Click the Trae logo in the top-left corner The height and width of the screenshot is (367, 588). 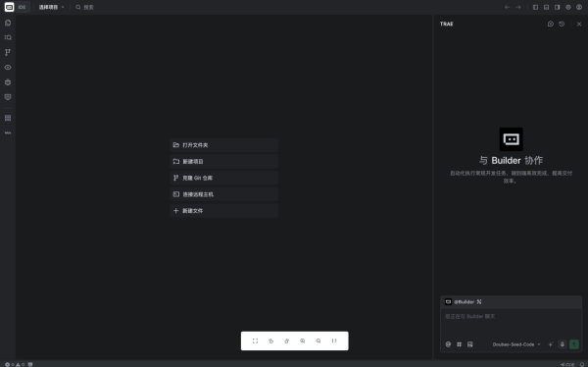pyautogui.click(x=10, y=7)
